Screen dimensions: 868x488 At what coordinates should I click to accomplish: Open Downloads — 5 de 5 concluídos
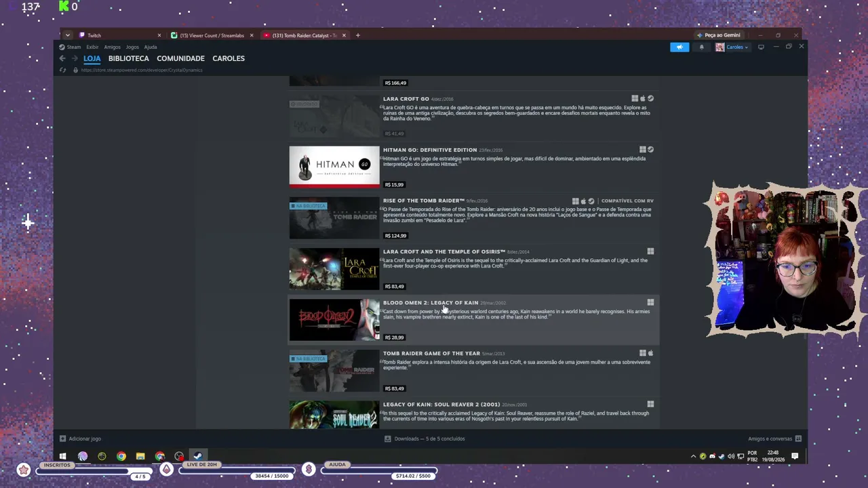coord(430,439)
